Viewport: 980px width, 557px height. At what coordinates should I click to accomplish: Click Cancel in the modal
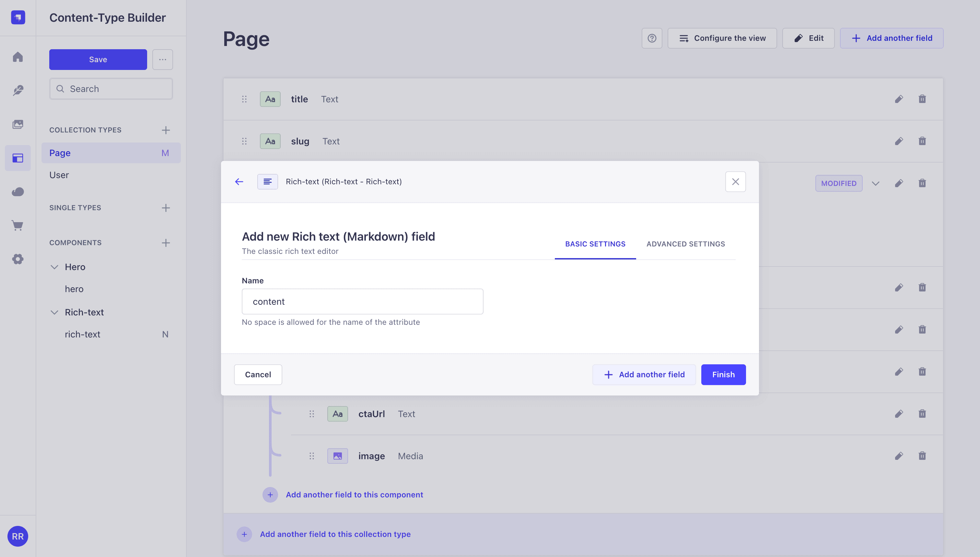click(258, 375)
